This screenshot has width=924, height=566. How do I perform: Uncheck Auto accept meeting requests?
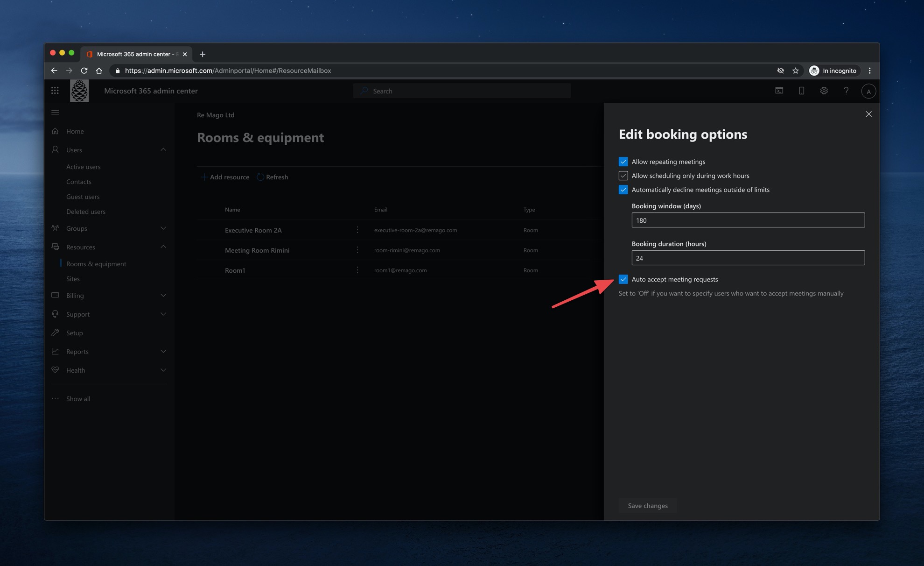coord(623,279)
